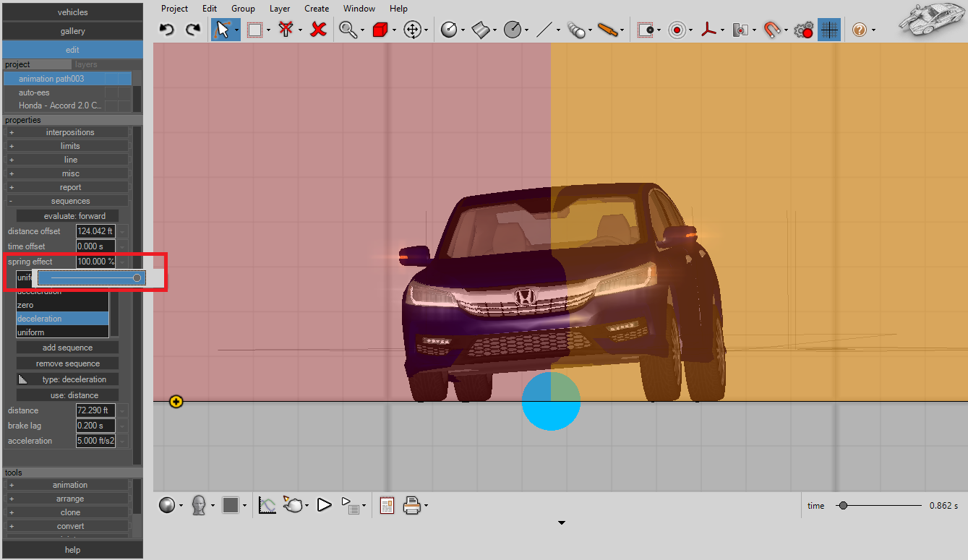Image resolution: width=968 pixels, height=560 pixels.
Task: Expand the limits section
Action: (x=67, y=146)
